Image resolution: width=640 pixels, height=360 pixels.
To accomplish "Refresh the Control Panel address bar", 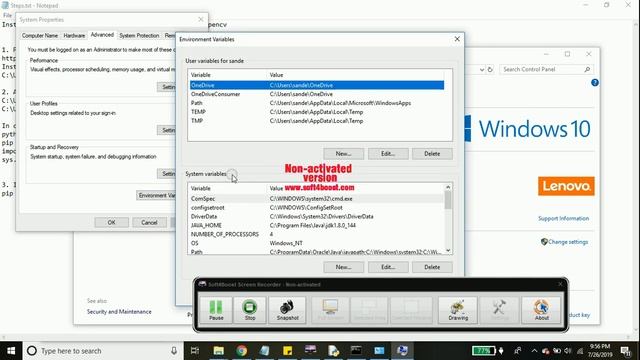I will tap(490, 69).
